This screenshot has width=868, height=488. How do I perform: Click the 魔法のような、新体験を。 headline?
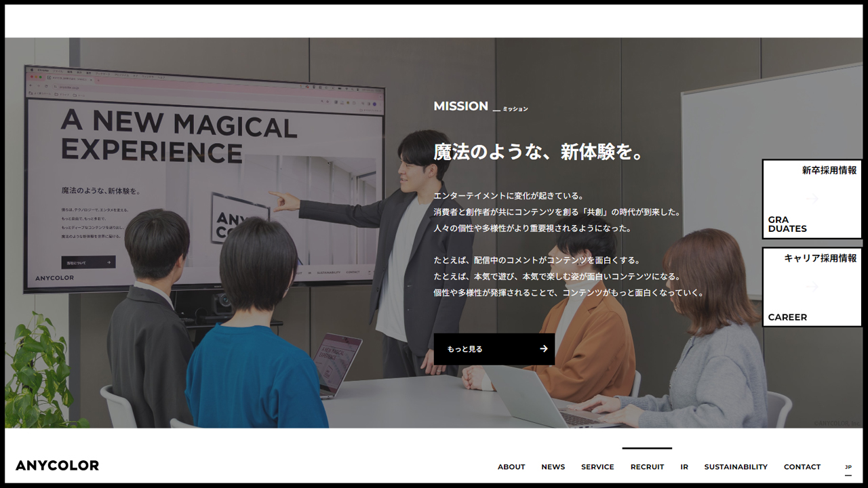[538, 152]
